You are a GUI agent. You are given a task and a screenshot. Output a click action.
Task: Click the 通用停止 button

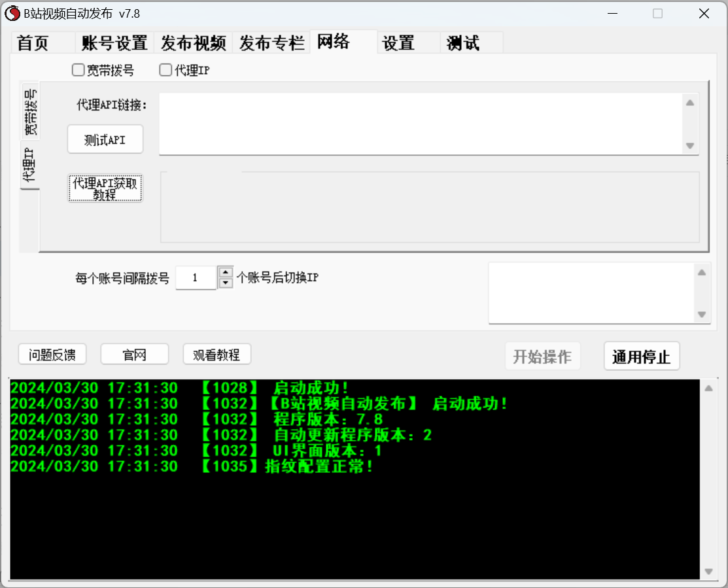642,356
